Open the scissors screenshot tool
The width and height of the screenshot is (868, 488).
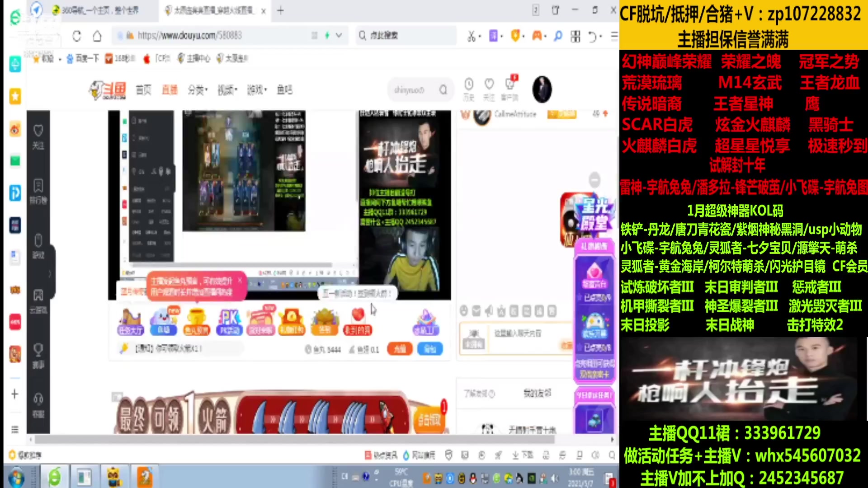click(471, 36)
